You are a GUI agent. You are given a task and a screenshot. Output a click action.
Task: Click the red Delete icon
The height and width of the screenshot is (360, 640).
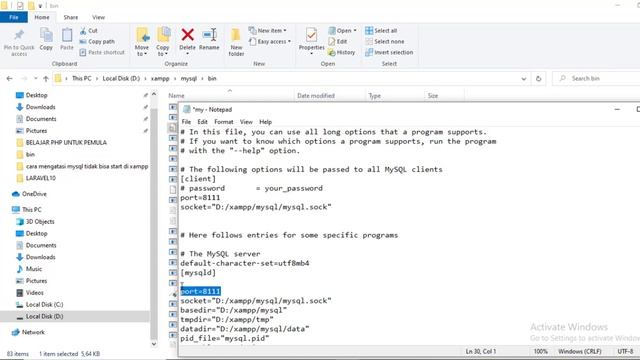click(x=187, y=35)
